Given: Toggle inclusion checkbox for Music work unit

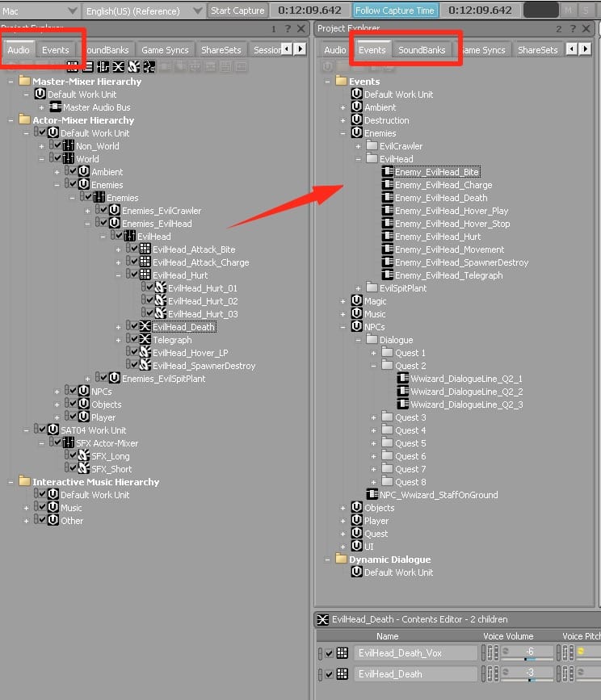Looking at the screenshot, I should (43, 507).
